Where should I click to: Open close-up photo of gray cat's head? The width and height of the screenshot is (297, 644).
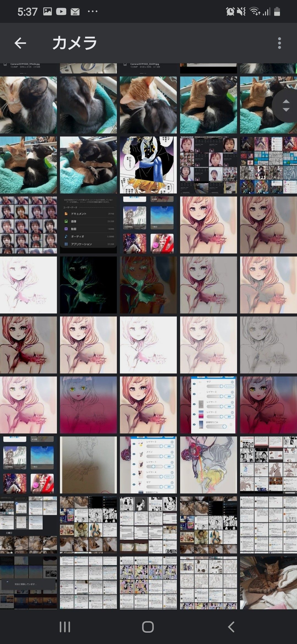click(88, 105)
